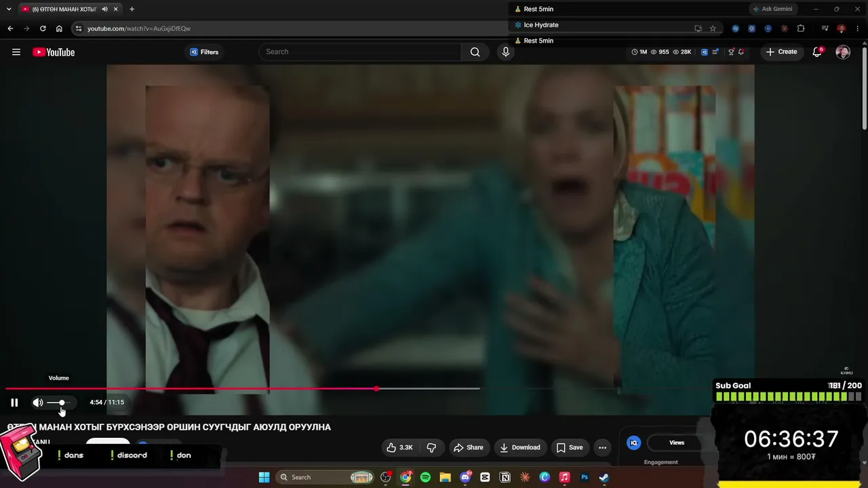Screen dimensions: 868x488
Task: Start voice search with the microphone
Action: point(505,52)
